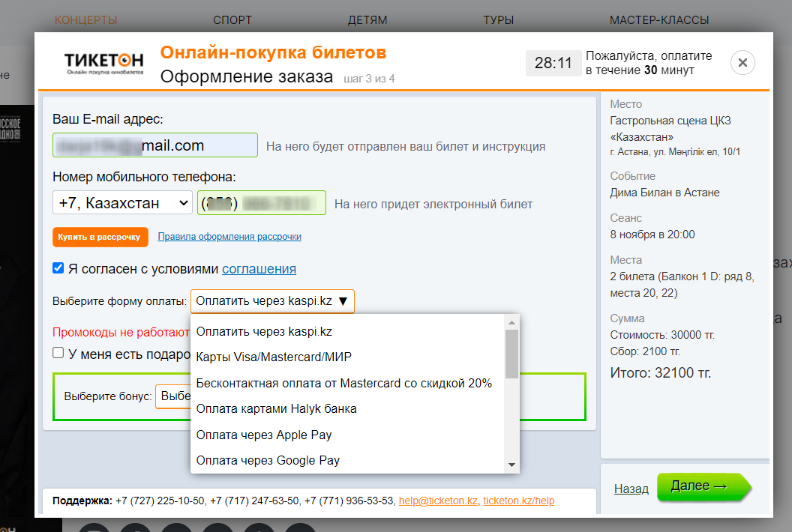The image size is (792, 532).
Task: Open help@ticketon.kz support email link
Action: coord(438,501)
